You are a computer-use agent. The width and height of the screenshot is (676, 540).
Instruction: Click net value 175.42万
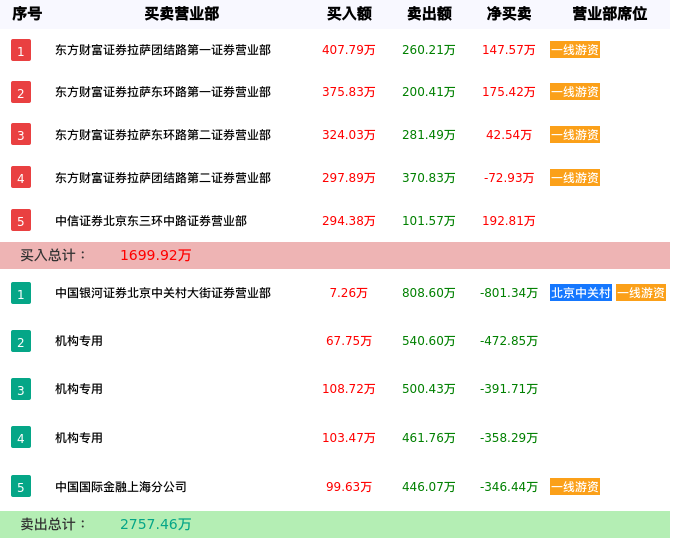coord(509,92)
